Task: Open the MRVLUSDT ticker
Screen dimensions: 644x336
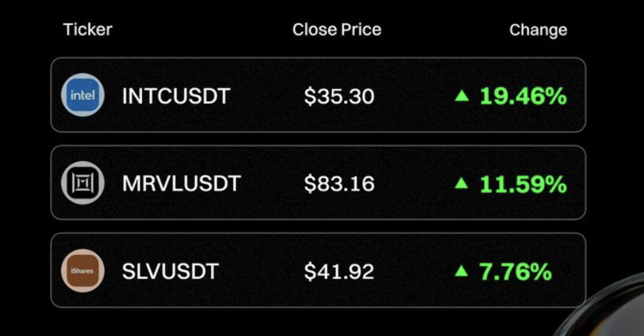Action: 181,184
